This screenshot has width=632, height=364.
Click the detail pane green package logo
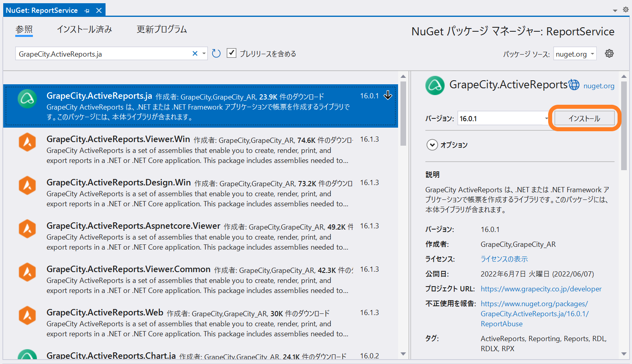[x=435, y=85]
